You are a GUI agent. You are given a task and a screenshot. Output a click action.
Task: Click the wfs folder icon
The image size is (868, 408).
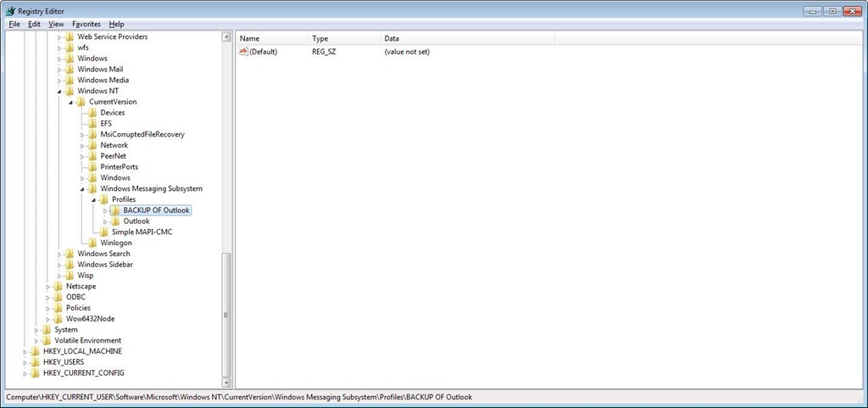pos(70,48)
